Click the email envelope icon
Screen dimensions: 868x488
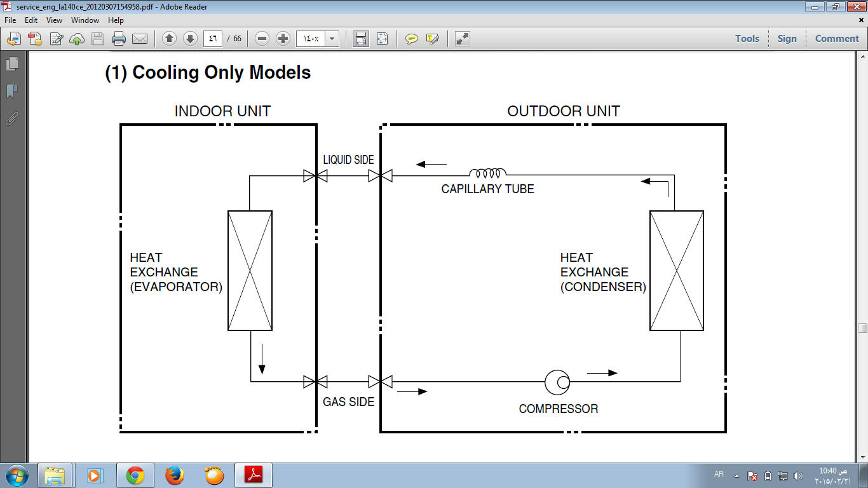click(x=140, y=39)
